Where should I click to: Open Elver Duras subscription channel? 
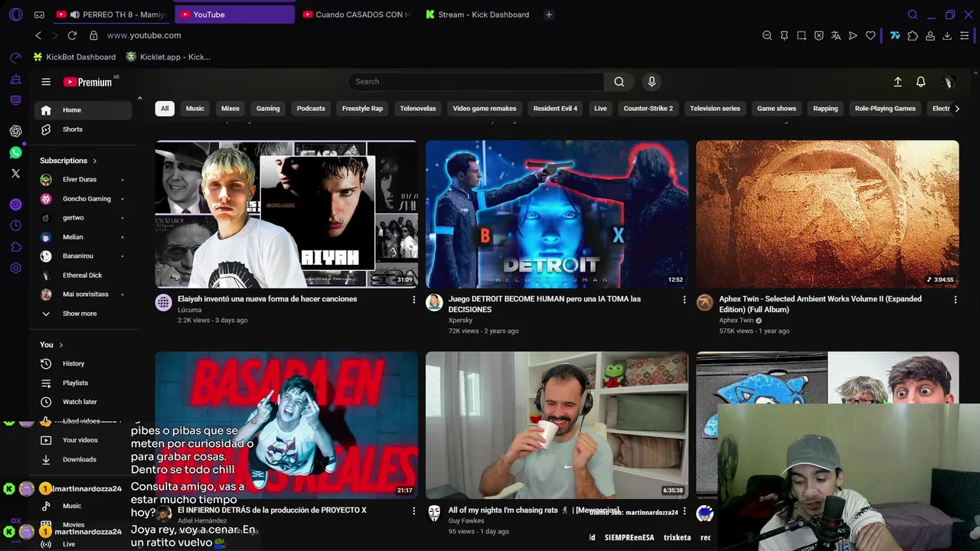click(x=83, y=180)
